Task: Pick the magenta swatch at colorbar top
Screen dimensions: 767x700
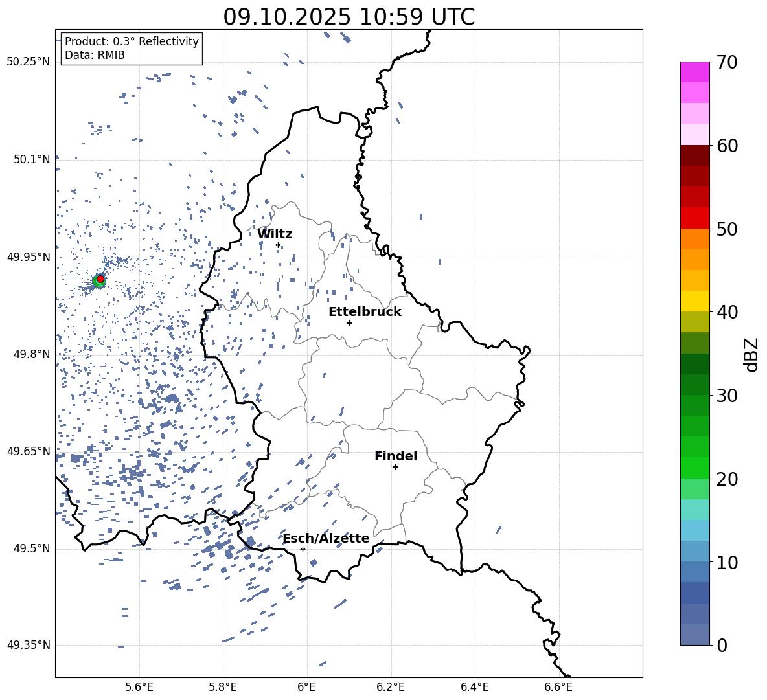Action: tap(695, 72)
